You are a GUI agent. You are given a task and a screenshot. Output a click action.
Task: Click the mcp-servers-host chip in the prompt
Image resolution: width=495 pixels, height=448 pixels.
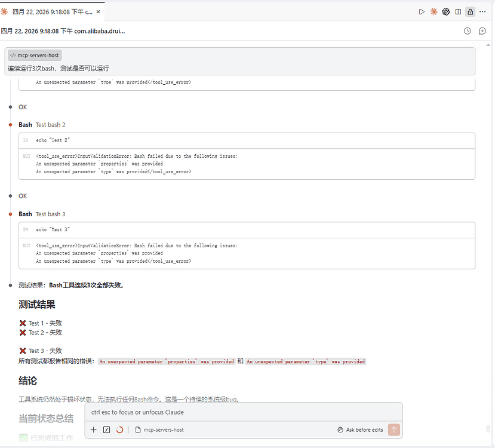pos(35,55)
